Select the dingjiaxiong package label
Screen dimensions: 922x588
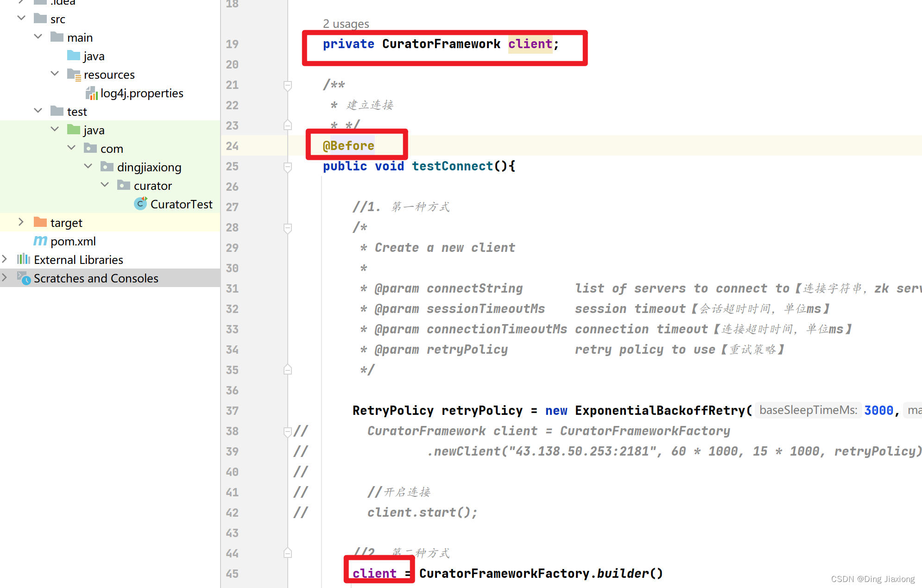pos(149,167)
